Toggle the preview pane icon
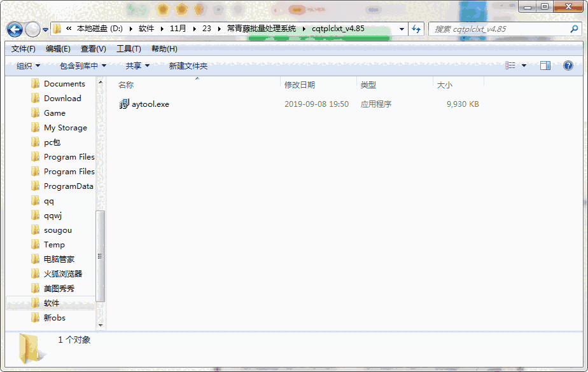This screenshot has width=588, height=372. (543, 64)
